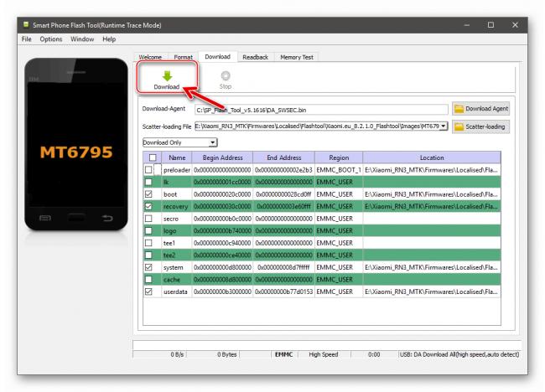
Task: Click the MT6795 phone image
Action: [76, 144]
